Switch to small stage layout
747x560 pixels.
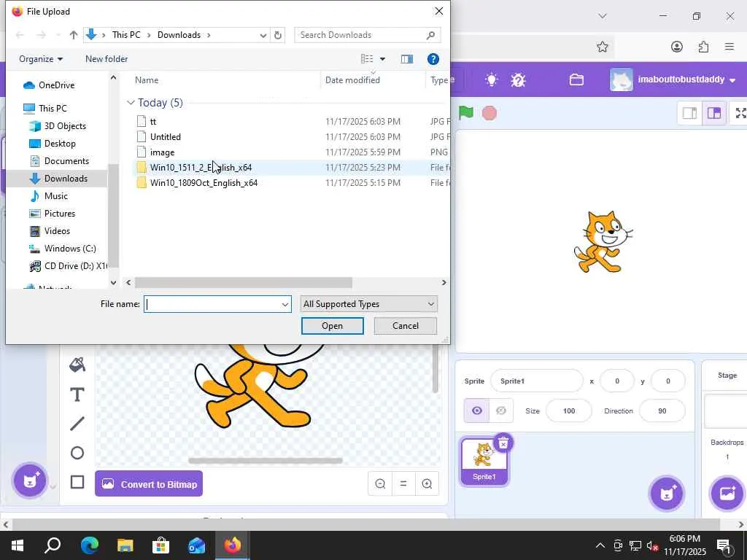pos(690,113)
